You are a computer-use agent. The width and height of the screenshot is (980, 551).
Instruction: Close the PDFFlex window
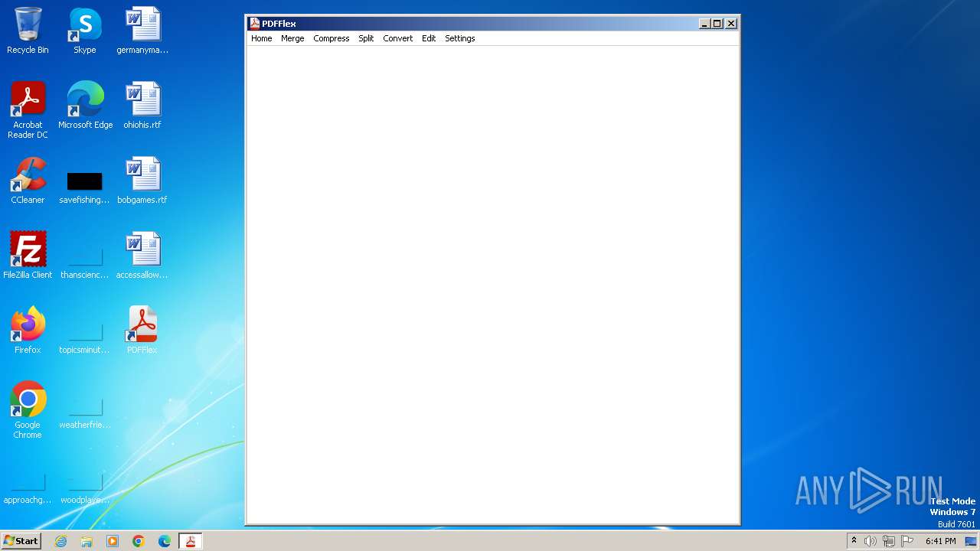pyautogui.click(x=731, y=24)
